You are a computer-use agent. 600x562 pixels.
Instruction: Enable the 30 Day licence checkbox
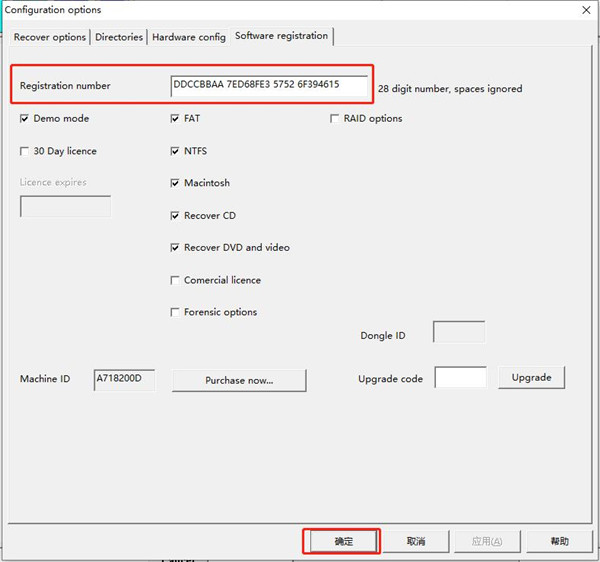click(x=25, y=152)
